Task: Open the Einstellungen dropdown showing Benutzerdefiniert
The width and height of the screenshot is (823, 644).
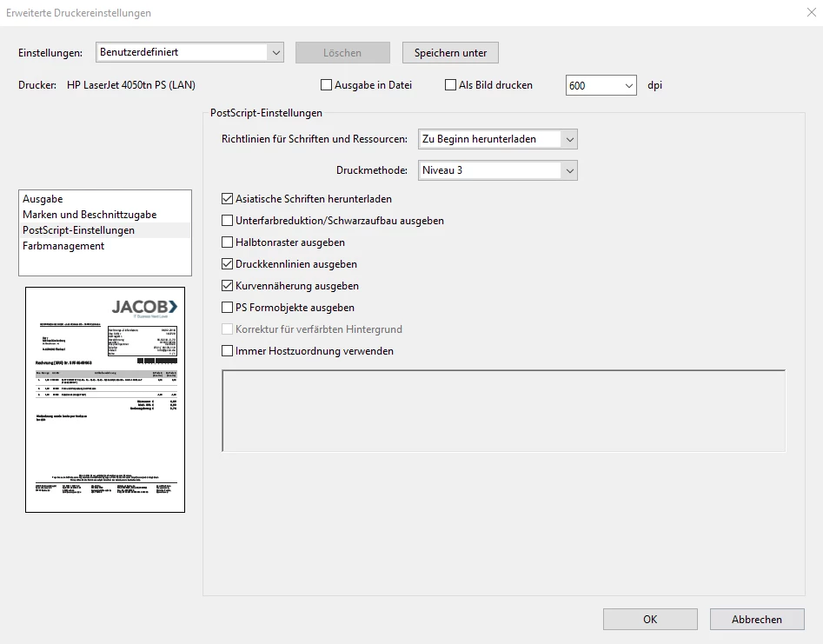Action: [x=189, y=52]
